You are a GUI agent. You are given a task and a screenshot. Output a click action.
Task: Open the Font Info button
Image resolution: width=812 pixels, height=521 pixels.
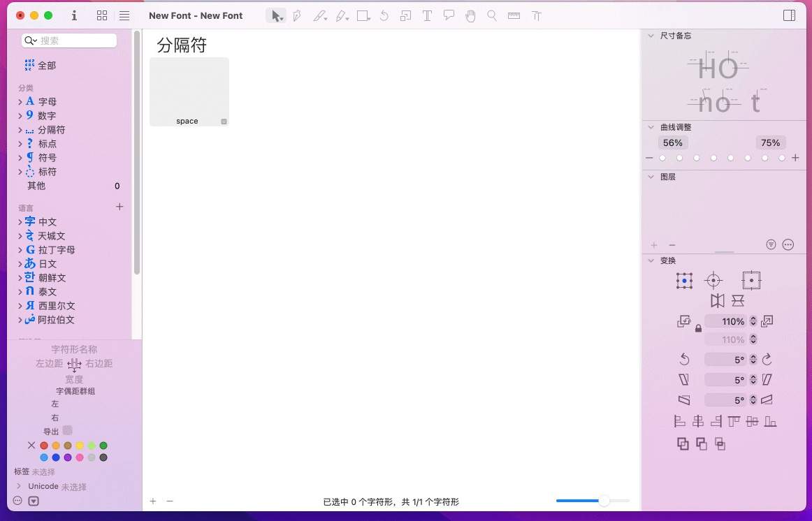[74, 15]
